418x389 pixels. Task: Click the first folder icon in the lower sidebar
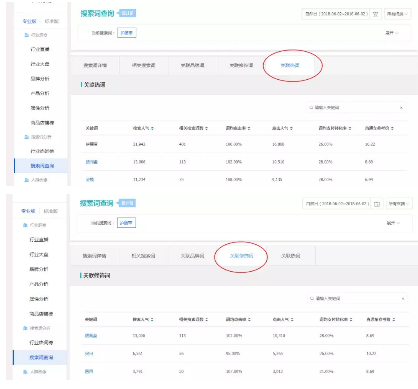(25, 225)
